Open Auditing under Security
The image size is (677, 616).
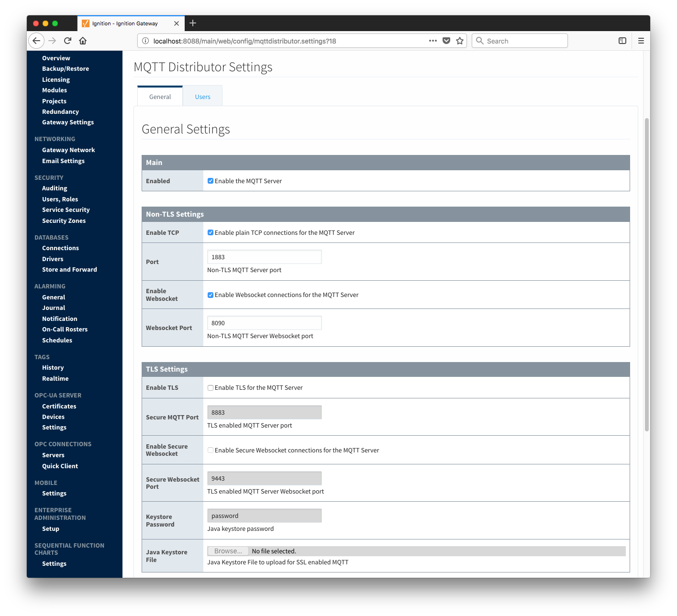pos(55,188)
